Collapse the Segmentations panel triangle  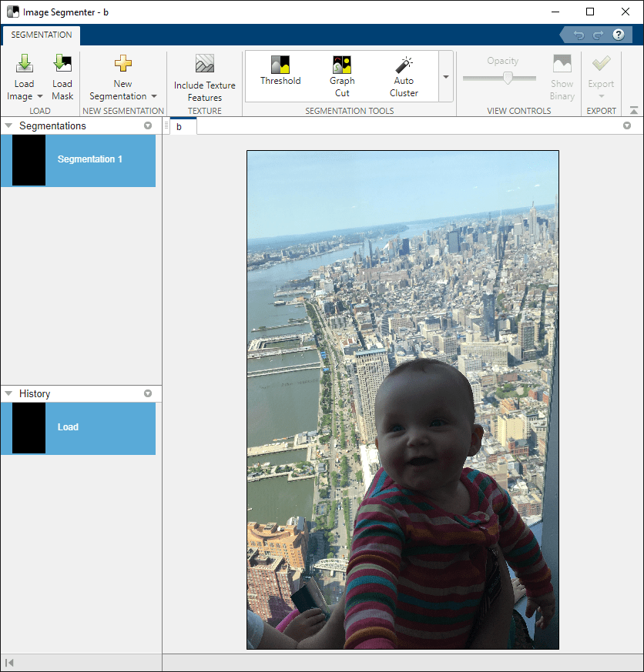8,125
